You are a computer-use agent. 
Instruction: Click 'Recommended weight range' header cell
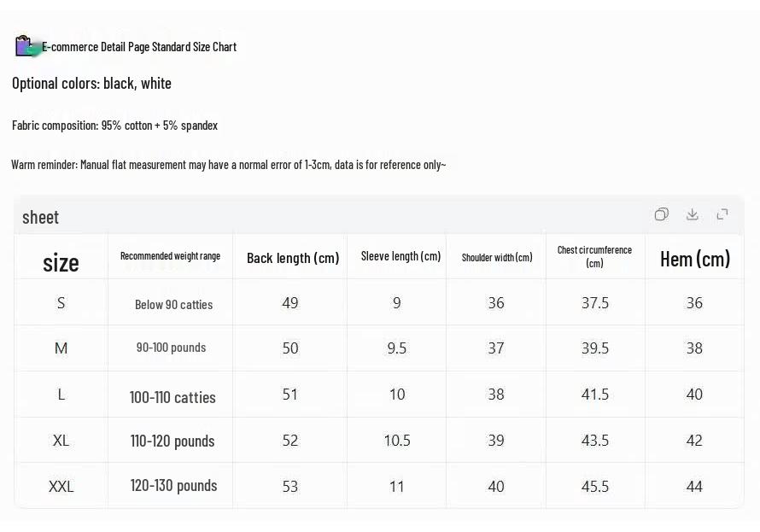[170, 256]
